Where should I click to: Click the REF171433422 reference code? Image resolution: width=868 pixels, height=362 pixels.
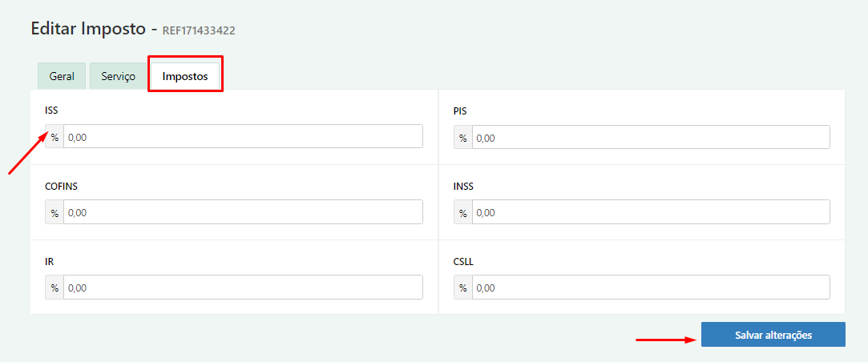[x=199, y=30]
